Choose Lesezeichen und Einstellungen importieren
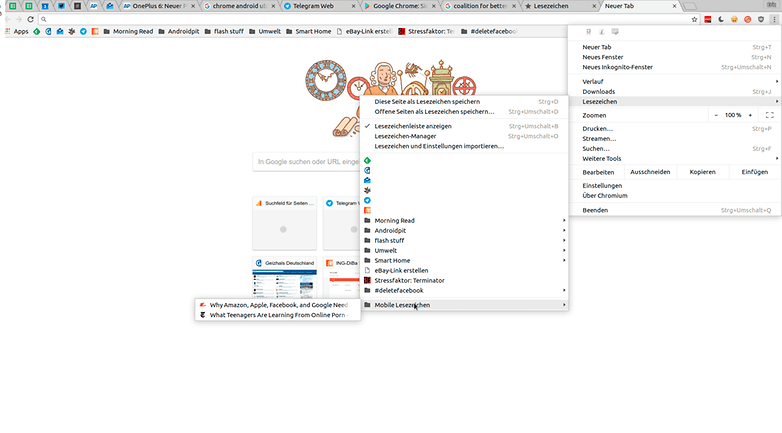 pyautogui.click(x=464, y=146)
